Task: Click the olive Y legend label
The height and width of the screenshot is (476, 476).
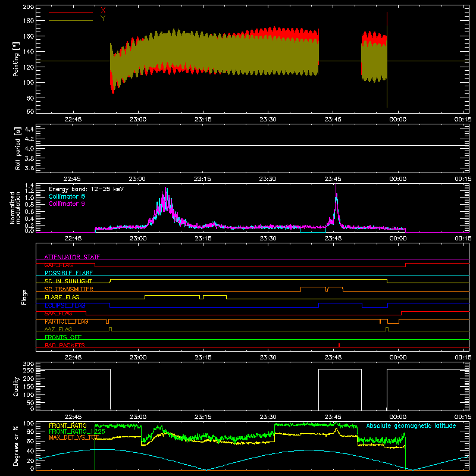Action: 103,18
